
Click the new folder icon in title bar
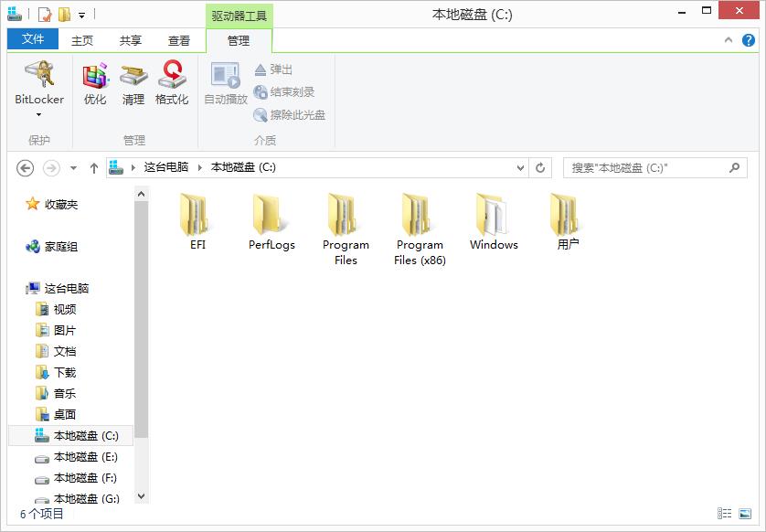click(65, 15)
